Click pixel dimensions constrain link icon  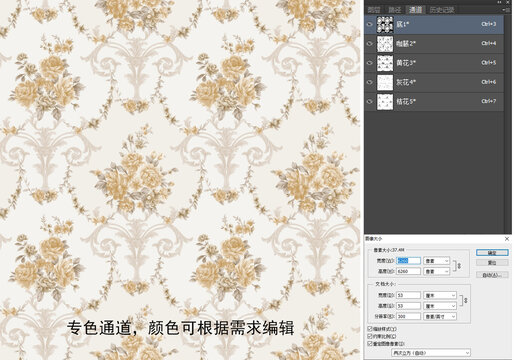459,266
